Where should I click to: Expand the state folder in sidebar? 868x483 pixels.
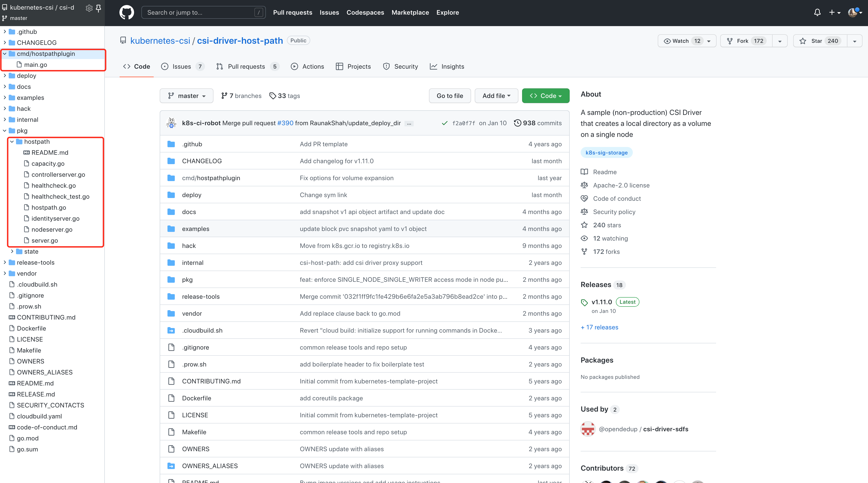tap(12, 251)
